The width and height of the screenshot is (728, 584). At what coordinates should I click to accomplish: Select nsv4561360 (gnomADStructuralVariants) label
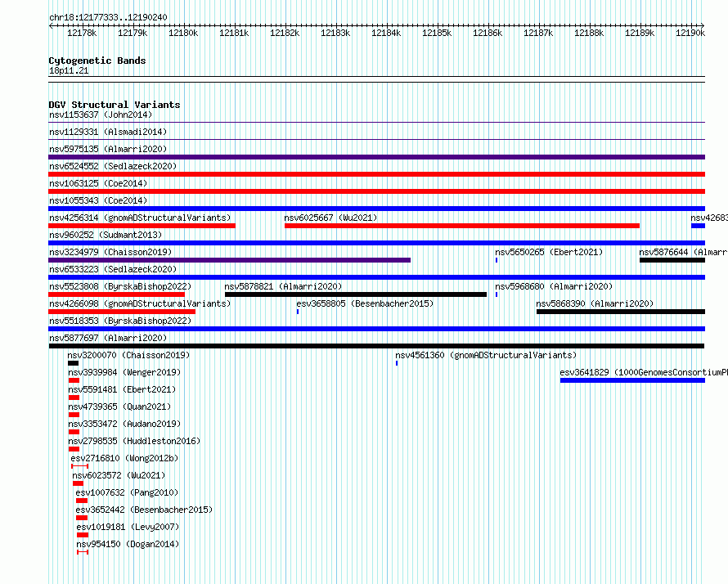[486, 355]
